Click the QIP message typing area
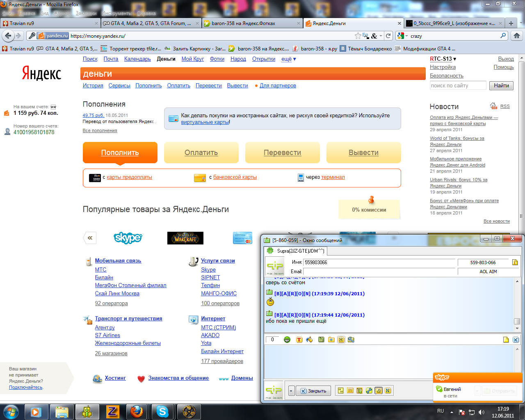525x420 pixels. click(389, 361)
